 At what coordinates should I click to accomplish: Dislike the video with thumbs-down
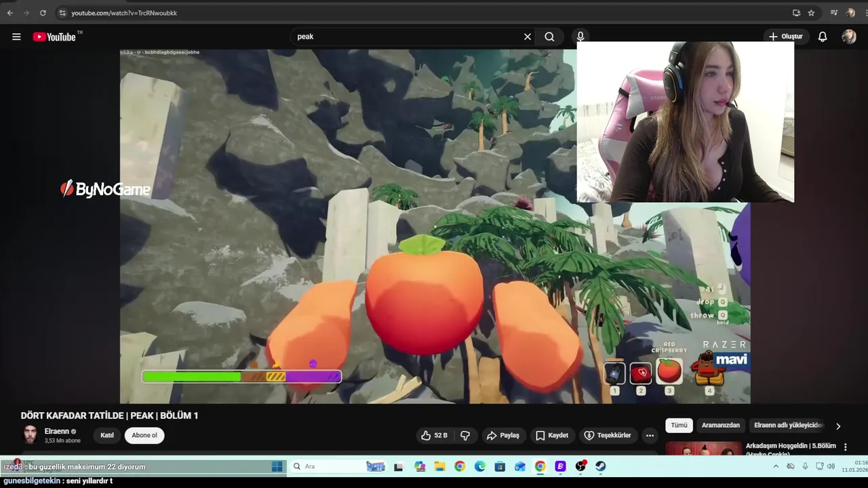click(x=465, y=435)
